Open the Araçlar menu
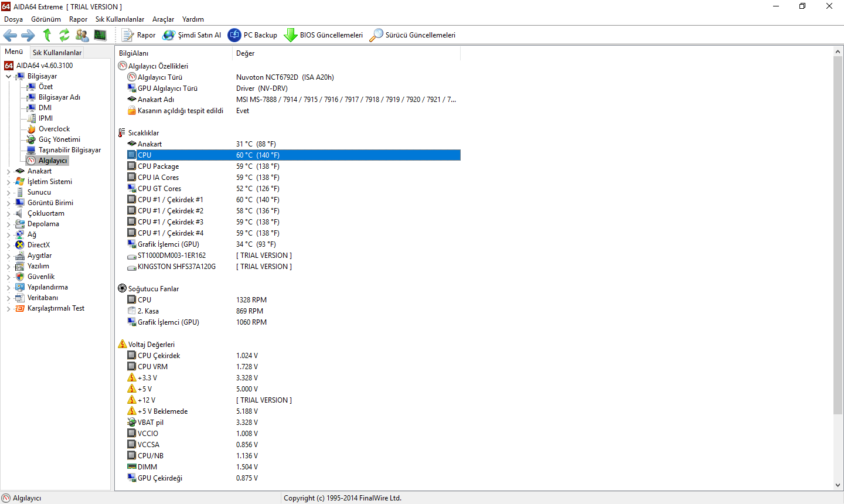The image size is (844, 504). 163,19
